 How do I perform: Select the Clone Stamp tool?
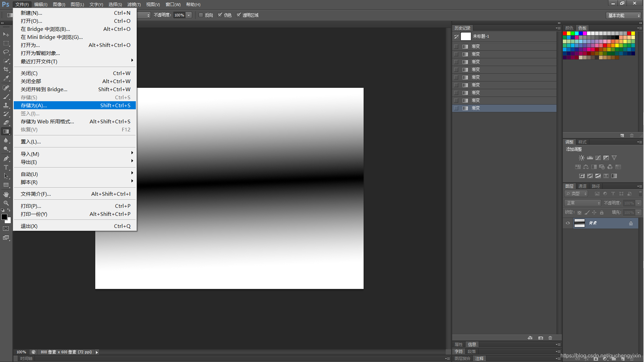click(x=6, y=105)
